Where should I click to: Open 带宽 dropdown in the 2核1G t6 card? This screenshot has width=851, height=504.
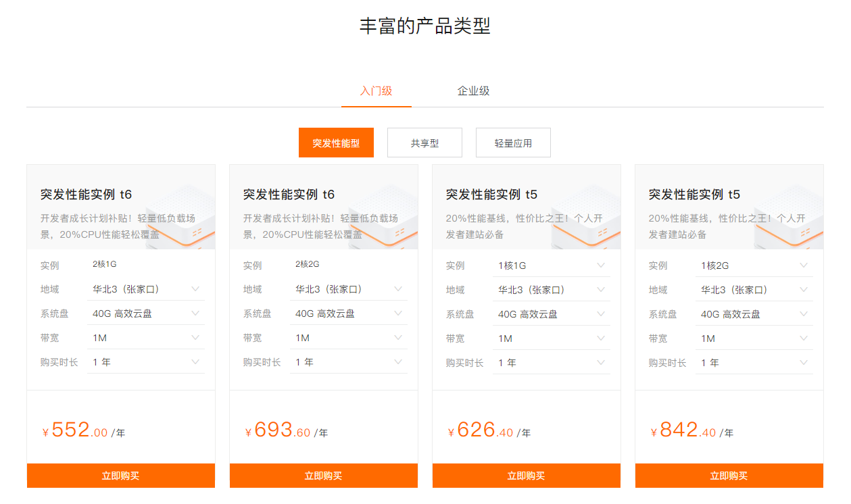[x=146, y=338]
